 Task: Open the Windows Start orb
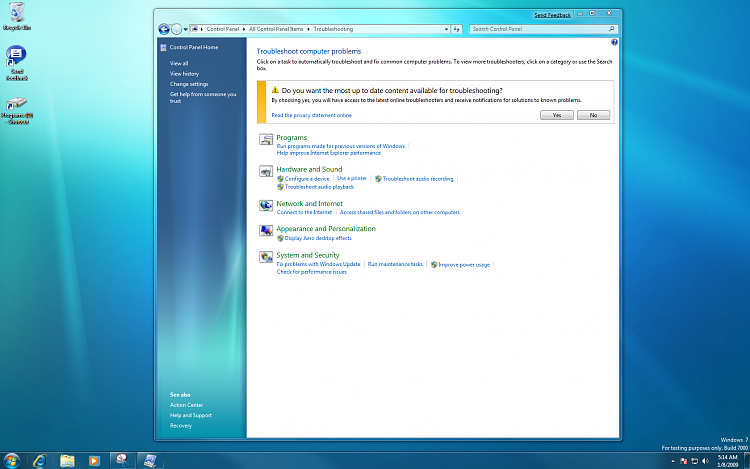[x=11, y=460]
